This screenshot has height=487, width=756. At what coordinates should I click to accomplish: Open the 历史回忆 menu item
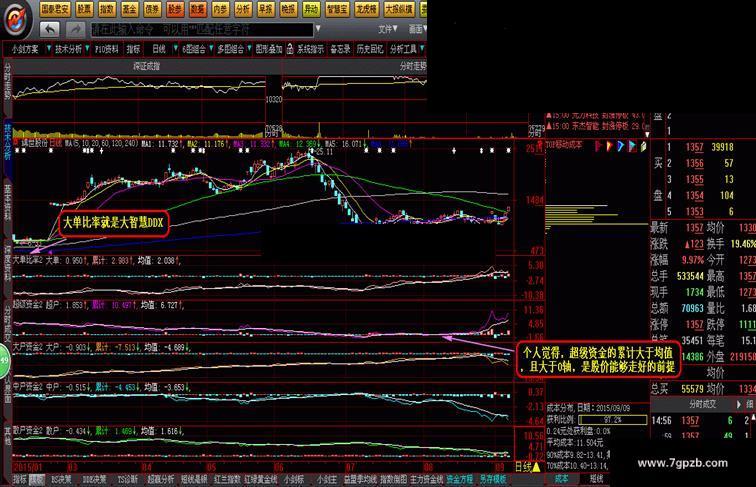[x=370, y=49]
